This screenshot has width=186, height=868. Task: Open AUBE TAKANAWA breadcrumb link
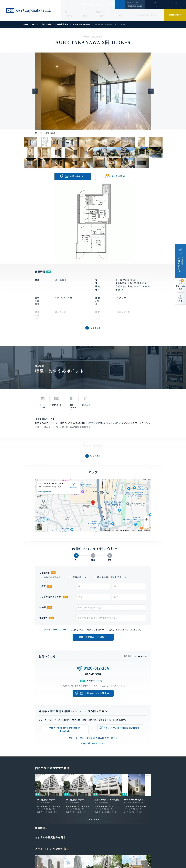[81, 25]
